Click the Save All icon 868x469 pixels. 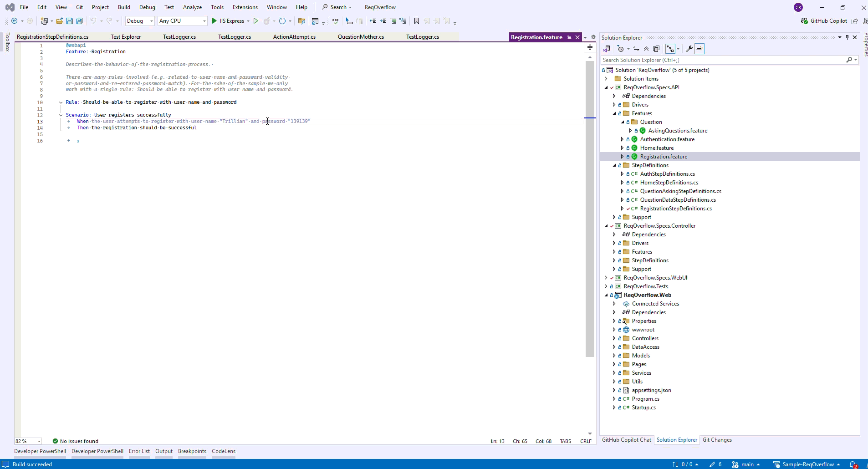80,21
